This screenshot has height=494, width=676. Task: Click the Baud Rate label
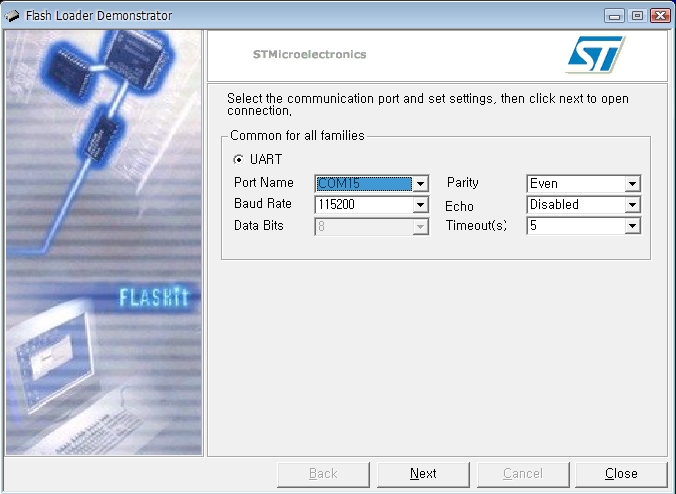[x=263, y=203]
